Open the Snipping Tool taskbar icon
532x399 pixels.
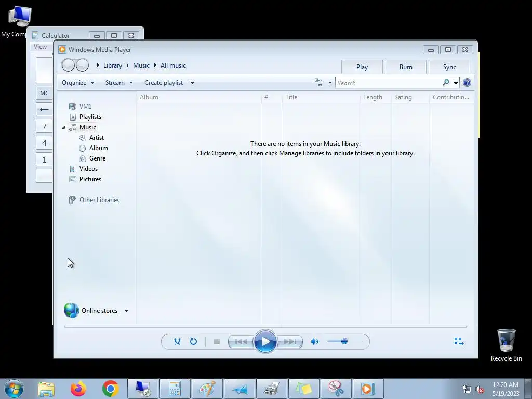[336, 389]
